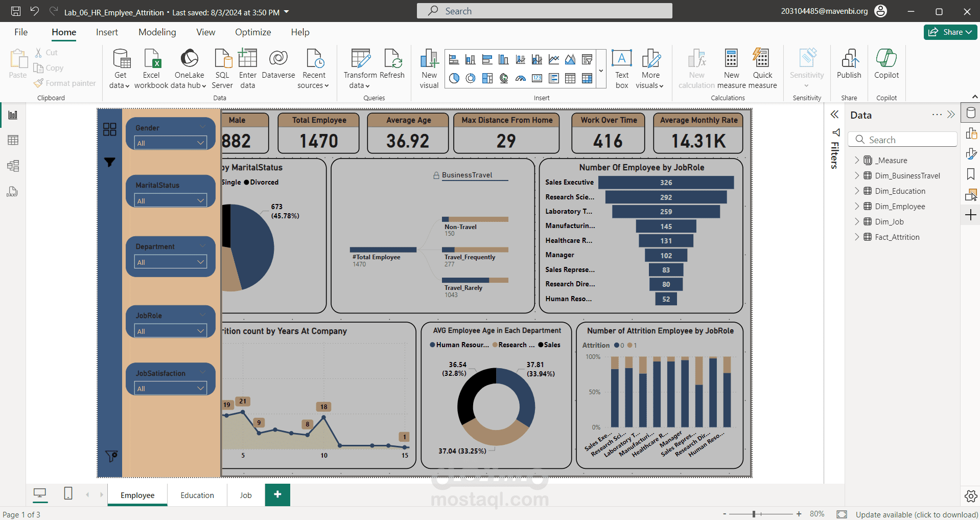Collapse the Filters pane
The width and height of the screenshot is (980, 520).
[x=834, y=115]
